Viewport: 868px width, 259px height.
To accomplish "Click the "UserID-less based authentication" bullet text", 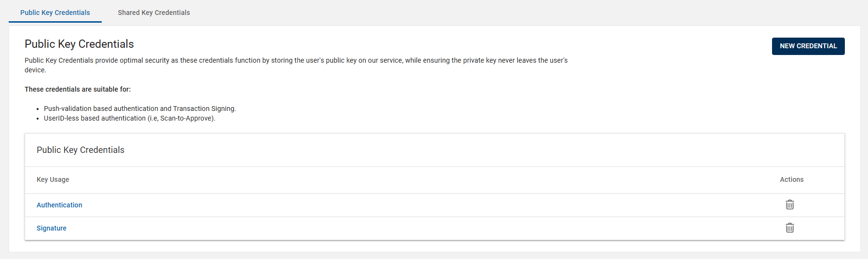I will (95, 118).
